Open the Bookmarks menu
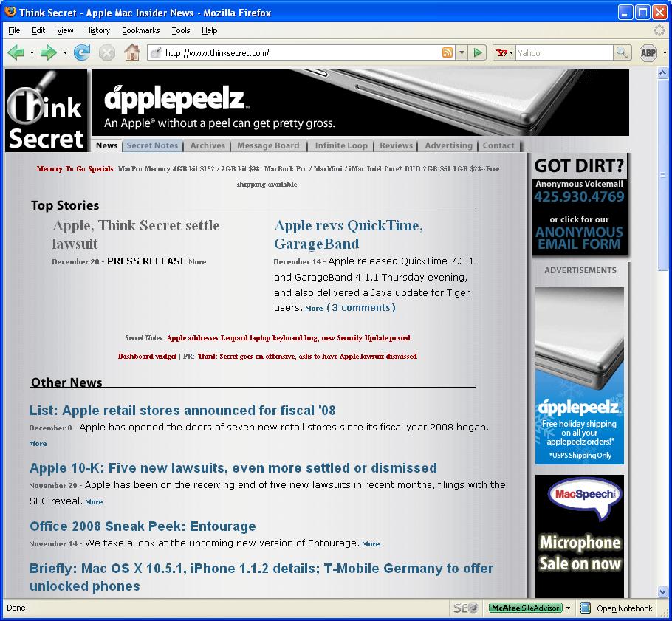This screenshot has height=621, width=672. [x=140, y=30]
